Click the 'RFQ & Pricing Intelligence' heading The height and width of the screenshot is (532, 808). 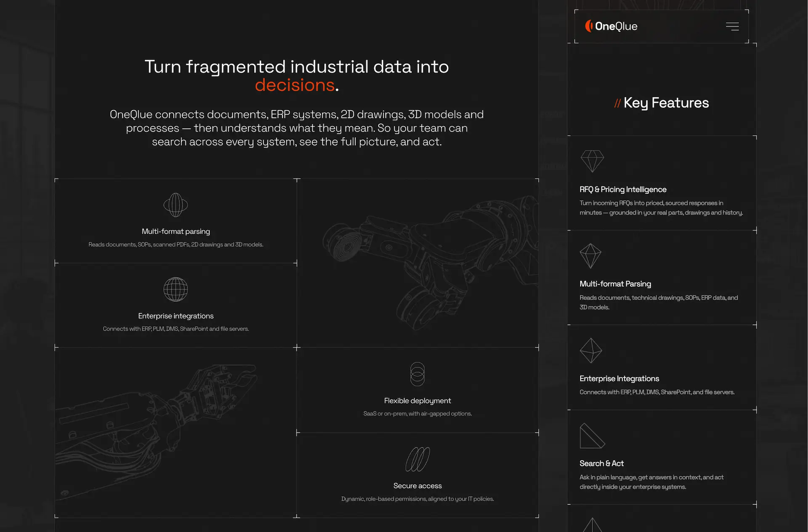click(x=623, y=189)
